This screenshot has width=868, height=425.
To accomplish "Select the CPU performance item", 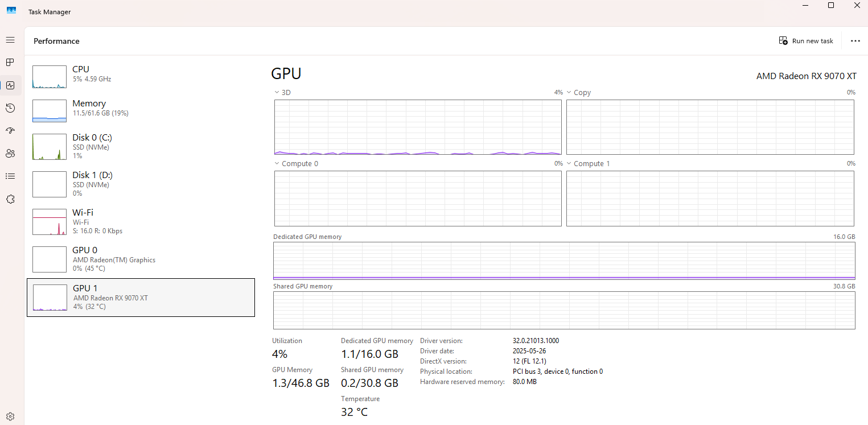I will (141, 76).
